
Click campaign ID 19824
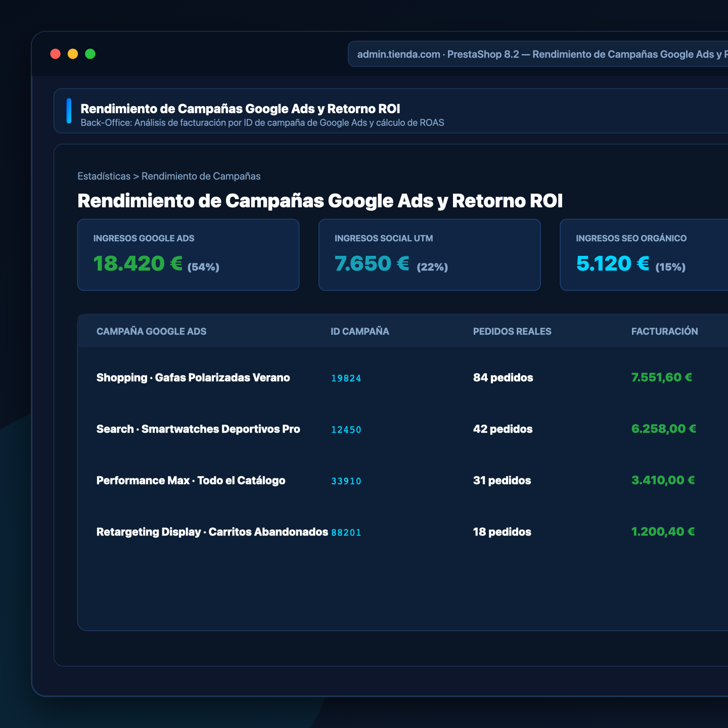tap(346, 378)
